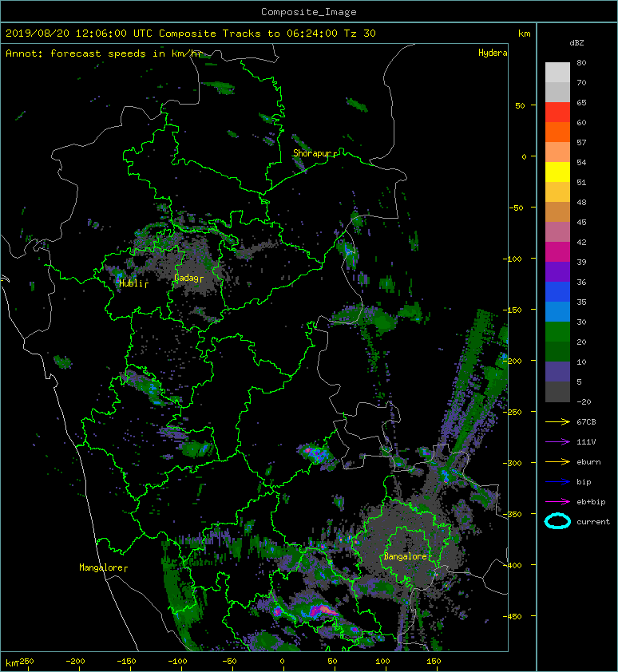
Task: Click the '111V' legend label
Action: click(x=586, y=442)
